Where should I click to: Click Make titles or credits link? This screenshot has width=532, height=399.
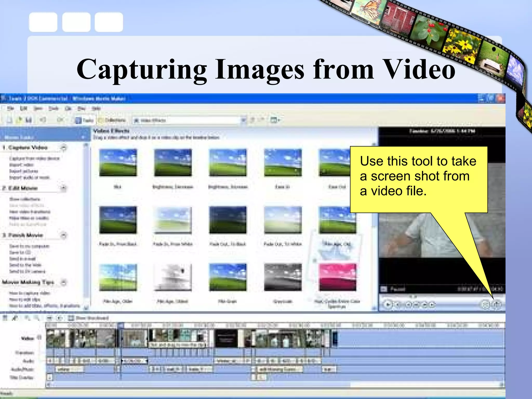click(29, 218)
